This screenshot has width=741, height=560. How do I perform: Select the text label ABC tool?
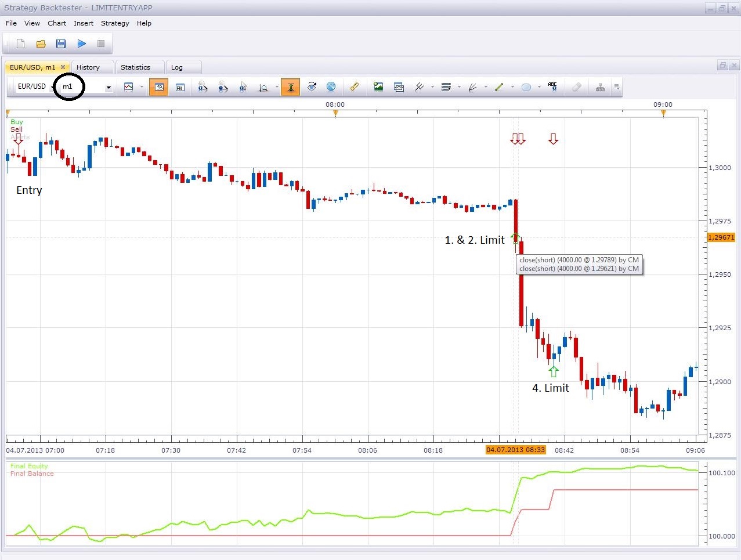click(552, 86)
